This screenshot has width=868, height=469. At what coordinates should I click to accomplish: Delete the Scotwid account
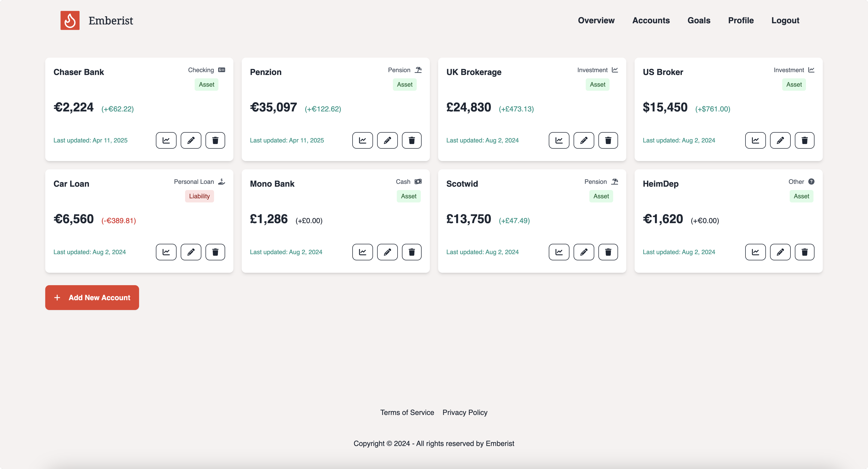point(608,252)
